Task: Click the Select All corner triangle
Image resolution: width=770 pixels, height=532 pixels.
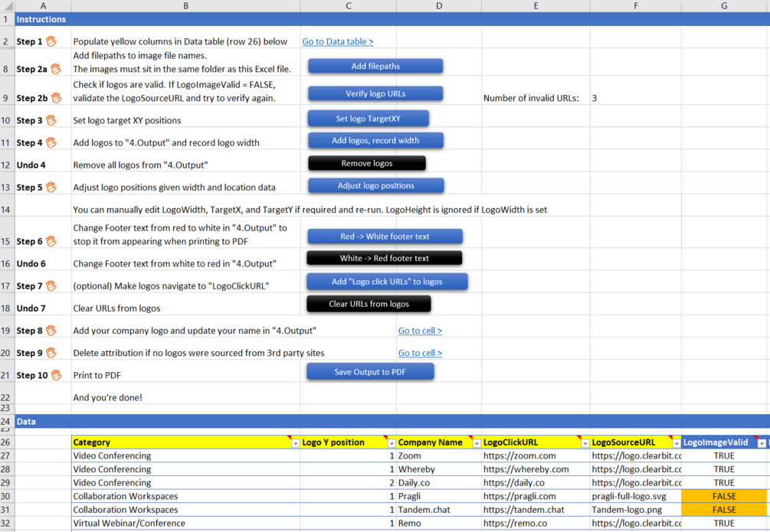Action: click(8, 6)
